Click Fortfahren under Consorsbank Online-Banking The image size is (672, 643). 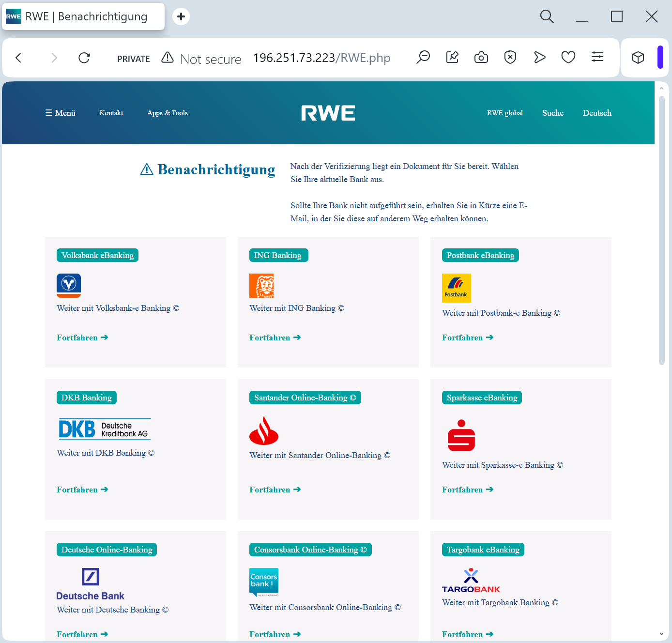coord(275,634)
